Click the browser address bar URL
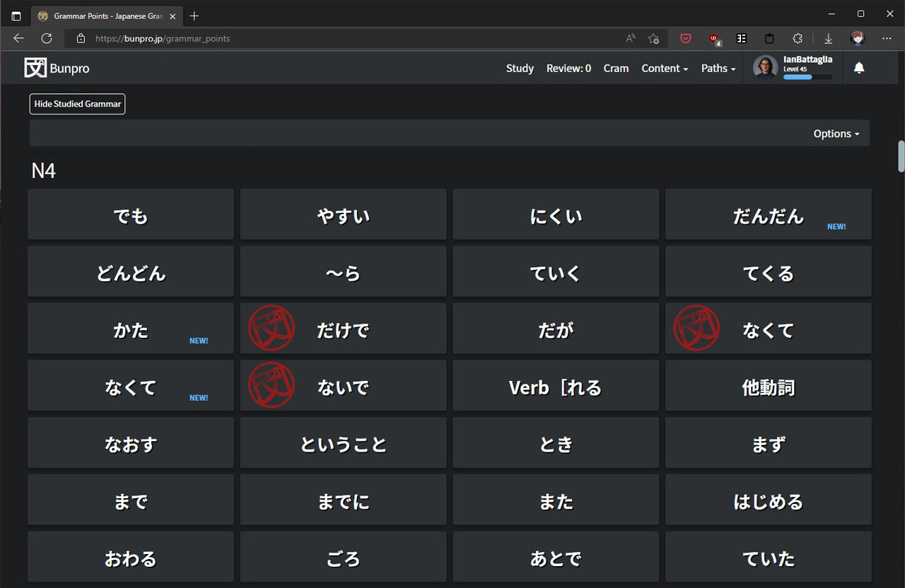 tap(163, 39)
